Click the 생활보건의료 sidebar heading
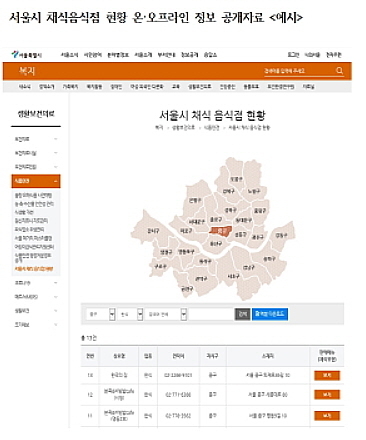 point(36,114)
